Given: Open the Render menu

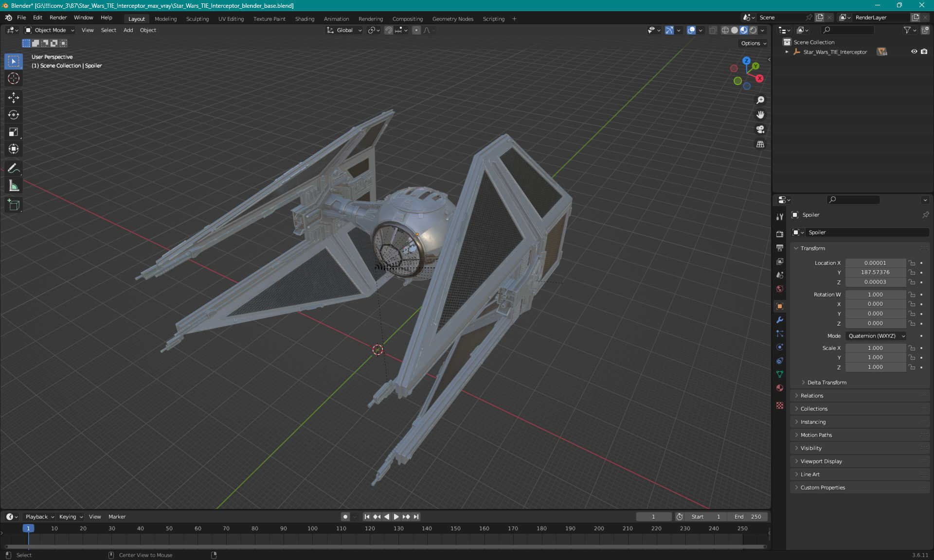Looking at the screenshot, I should pos(58,17).
